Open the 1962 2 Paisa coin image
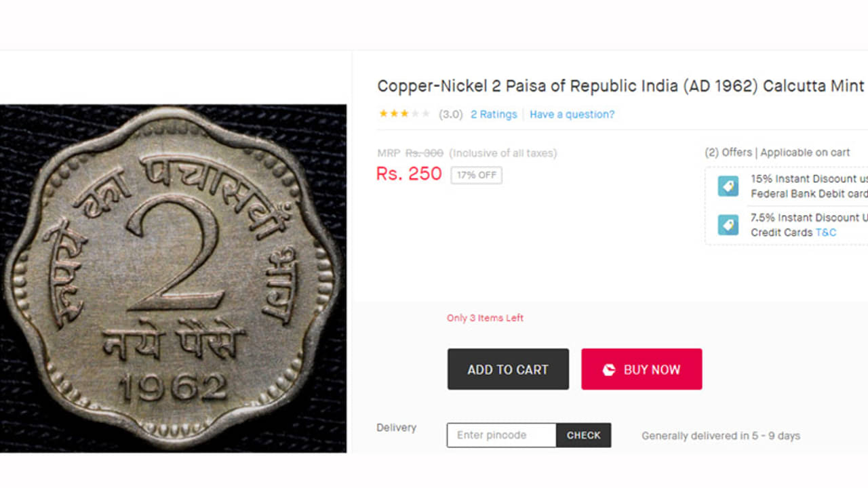 (x=173, y=278)
